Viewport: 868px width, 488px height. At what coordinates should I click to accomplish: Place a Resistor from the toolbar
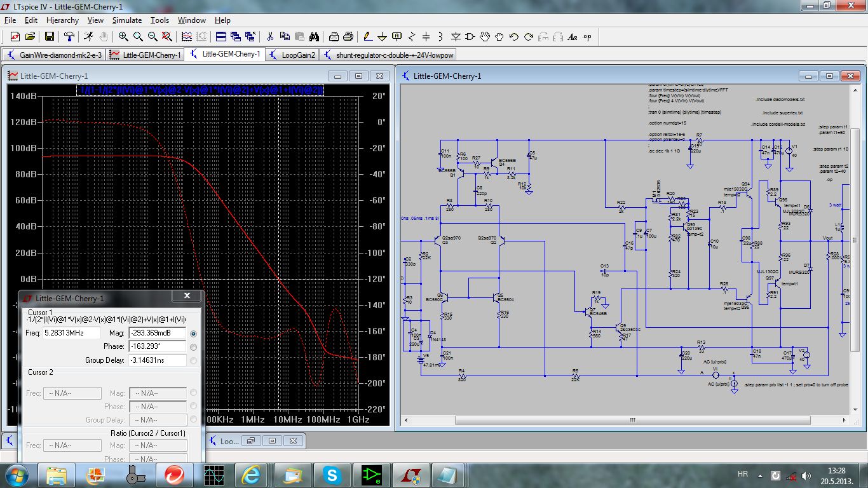click(x=412, y=37)
